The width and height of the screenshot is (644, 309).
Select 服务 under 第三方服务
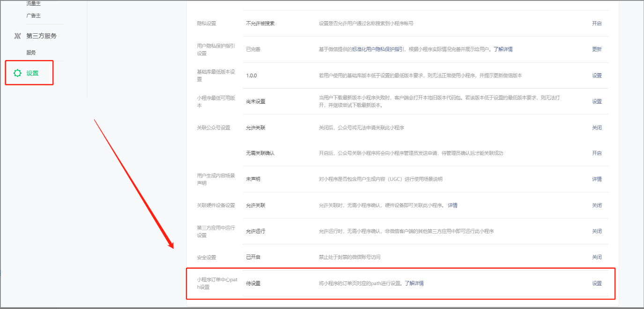tap(31, 53)
